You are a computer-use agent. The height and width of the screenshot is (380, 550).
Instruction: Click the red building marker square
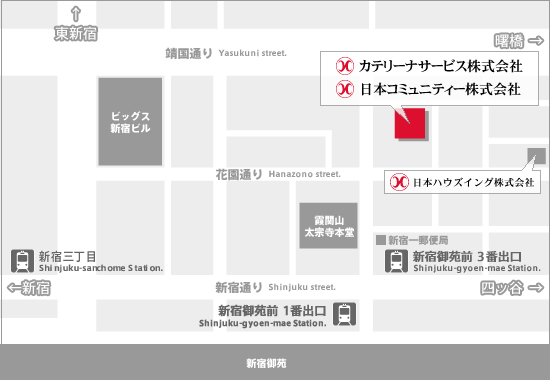point(410,124)
